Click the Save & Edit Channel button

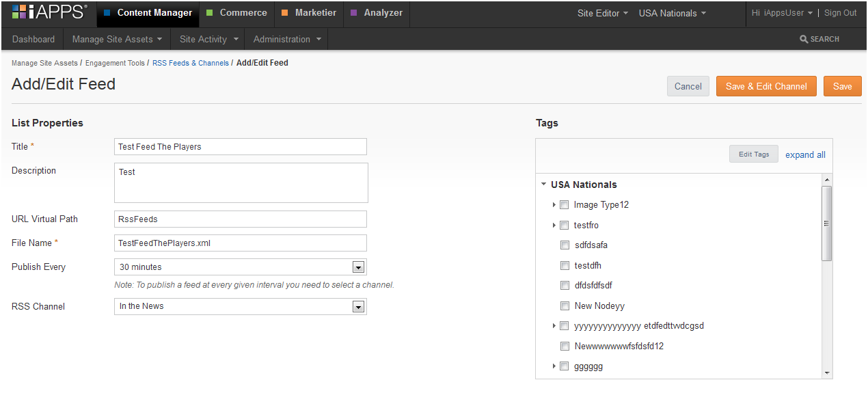[x=766, y=86]
